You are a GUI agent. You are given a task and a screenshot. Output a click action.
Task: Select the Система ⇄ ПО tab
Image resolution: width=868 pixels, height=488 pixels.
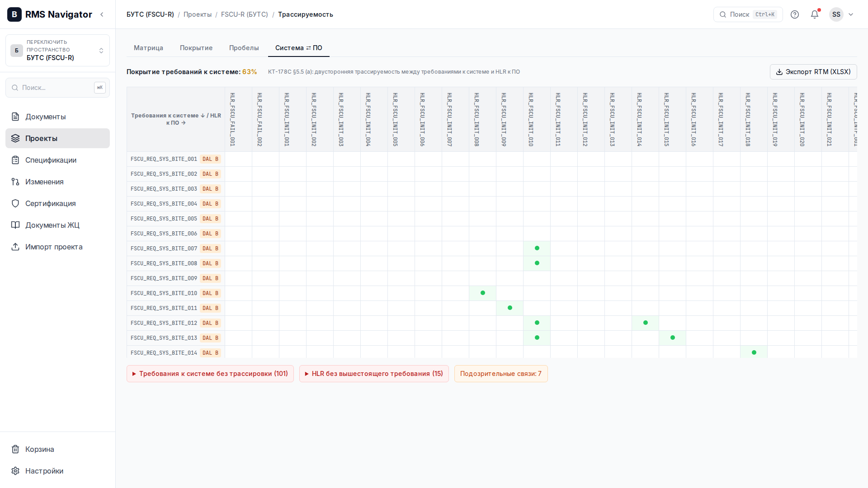click(299, 48)
